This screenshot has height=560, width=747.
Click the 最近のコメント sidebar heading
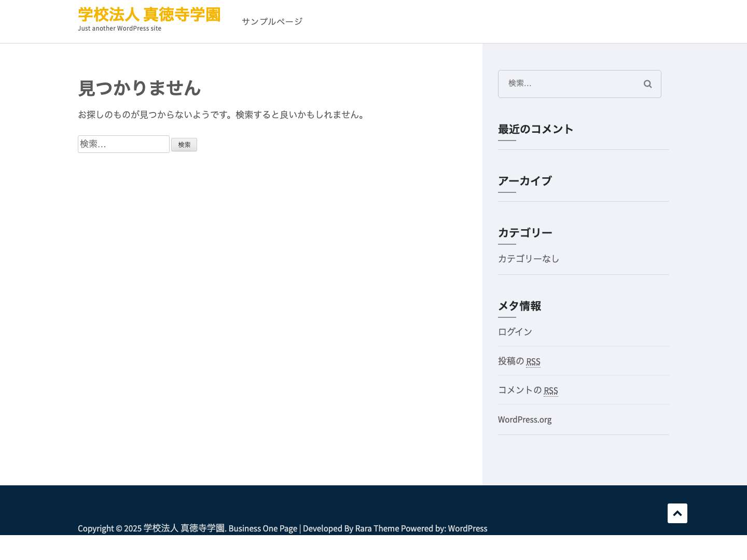click(535, 129)
